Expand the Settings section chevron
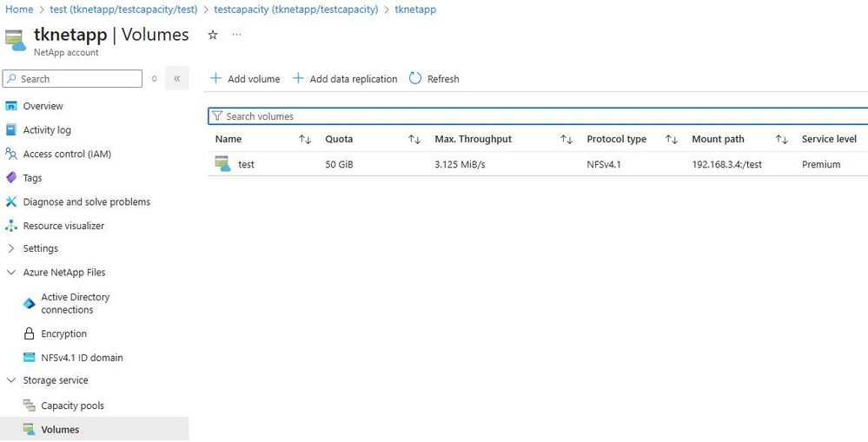Image resolution: width=868 pixels, height=442 pixels. (x=11, y=248)
